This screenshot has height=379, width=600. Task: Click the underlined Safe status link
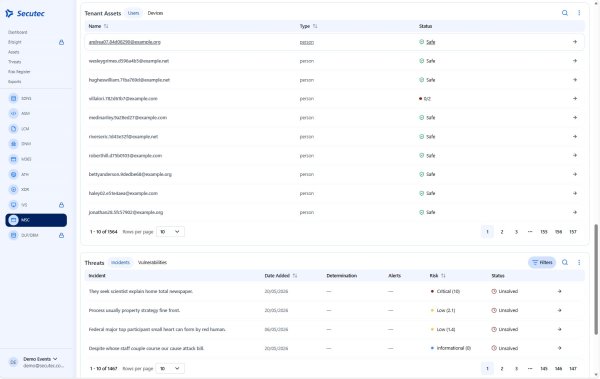tap(430, 42)
